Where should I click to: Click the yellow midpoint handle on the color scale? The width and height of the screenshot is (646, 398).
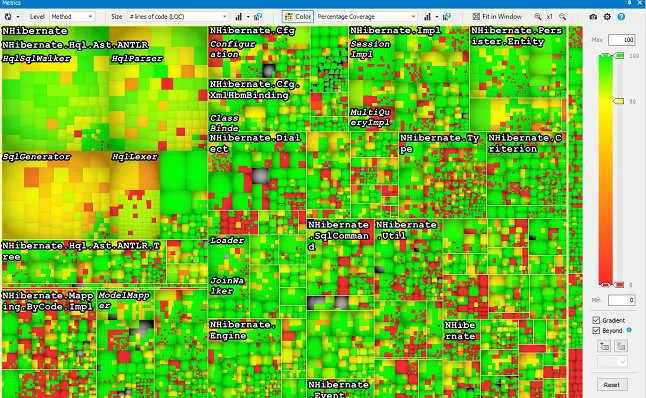pos(619,101)
